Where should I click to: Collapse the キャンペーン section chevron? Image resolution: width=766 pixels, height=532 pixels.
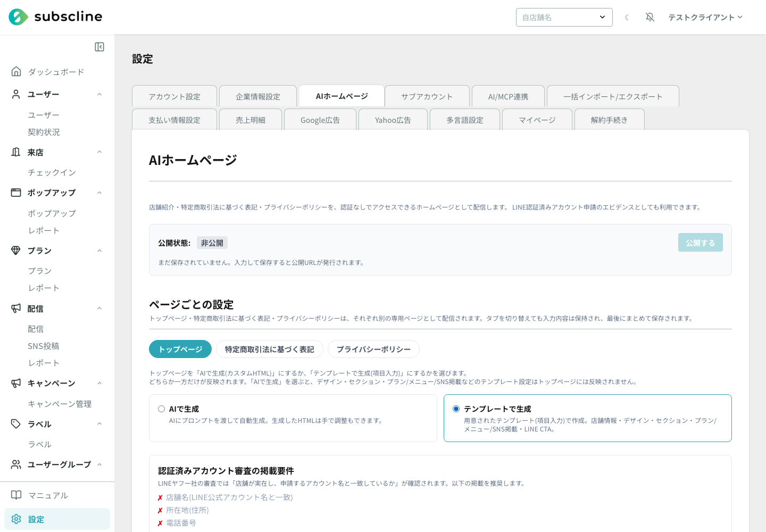99,383
